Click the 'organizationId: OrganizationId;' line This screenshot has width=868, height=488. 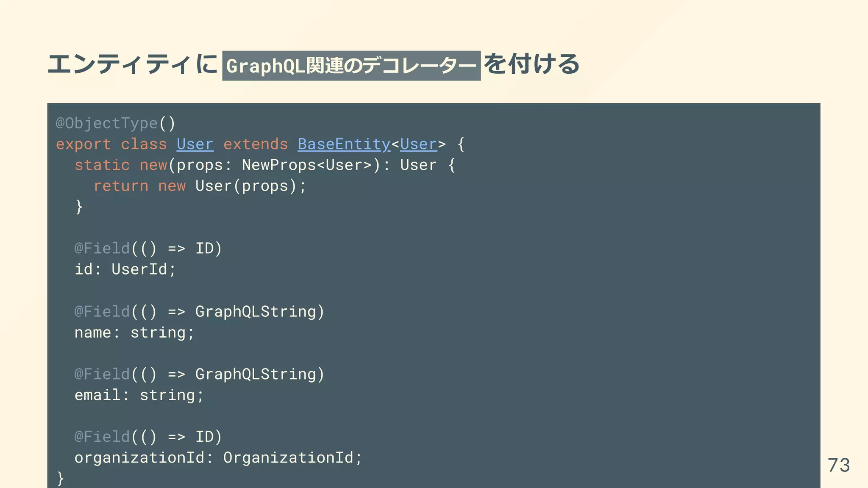click(x=218, y=457)
